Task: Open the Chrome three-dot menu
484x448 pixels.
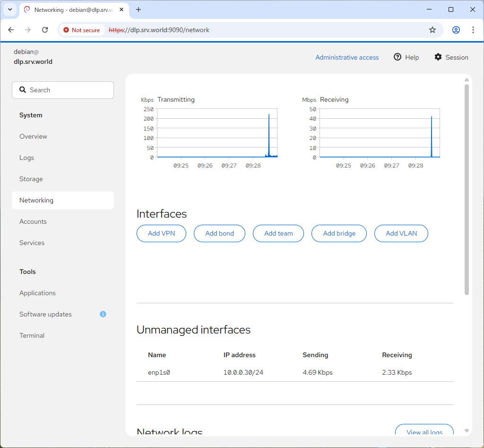Action: pyautogui.click(x=473, y=30)
